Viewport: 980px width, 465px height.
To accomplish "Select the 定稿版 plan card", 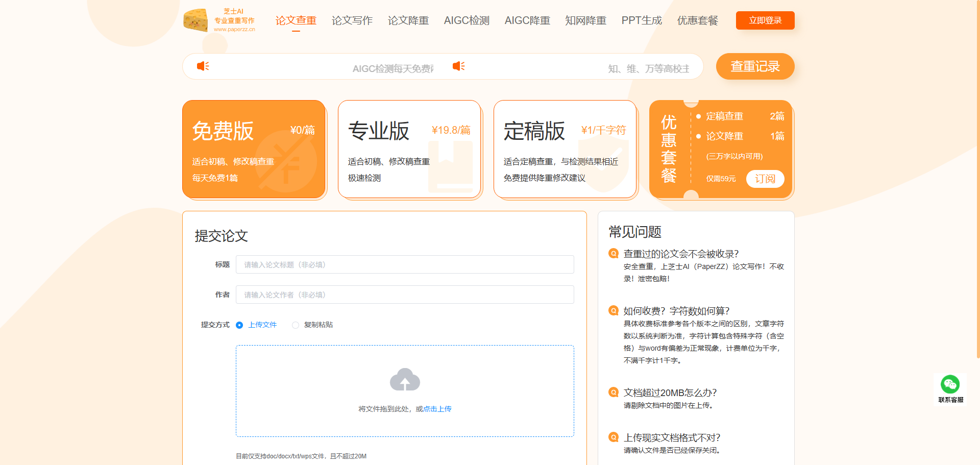I will (x=565, y=149).
